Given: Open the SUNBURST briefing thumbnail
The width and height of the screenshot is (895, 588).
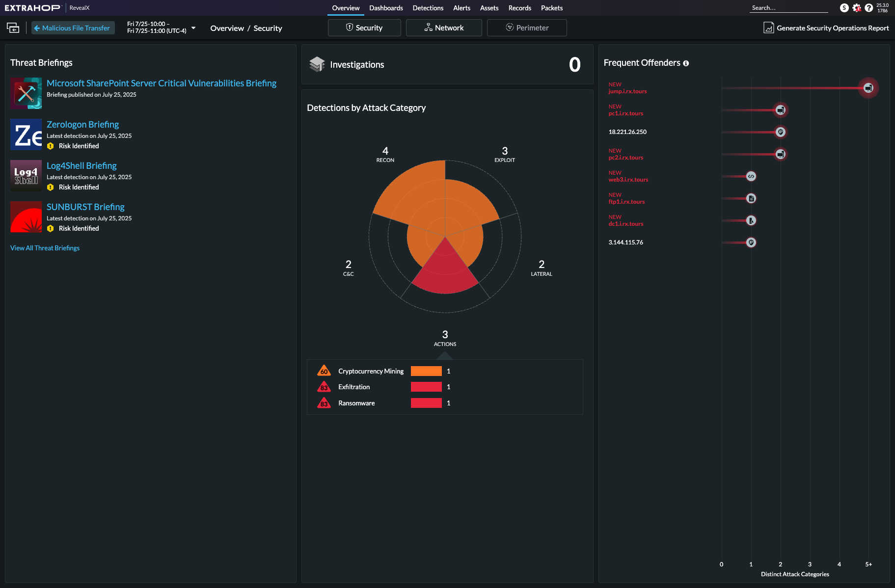Looking at the screenshot, I should (x=26, y=216).
